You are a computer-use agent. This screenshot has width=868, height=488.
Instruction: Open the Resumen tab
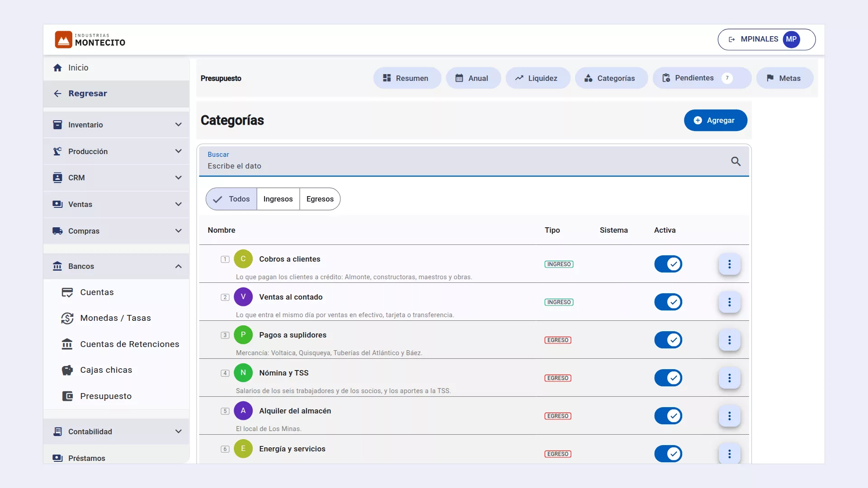tap(407, 78)
